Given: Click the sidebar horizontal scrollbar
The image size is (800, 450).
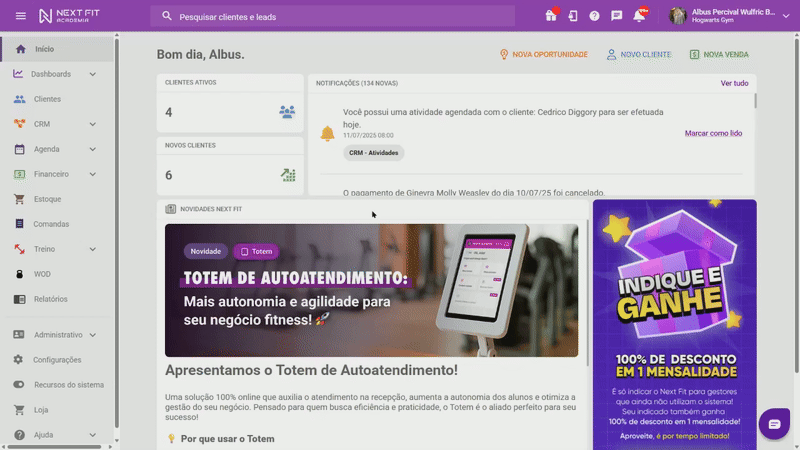Looking at the screenshot, I should [54, 447].
